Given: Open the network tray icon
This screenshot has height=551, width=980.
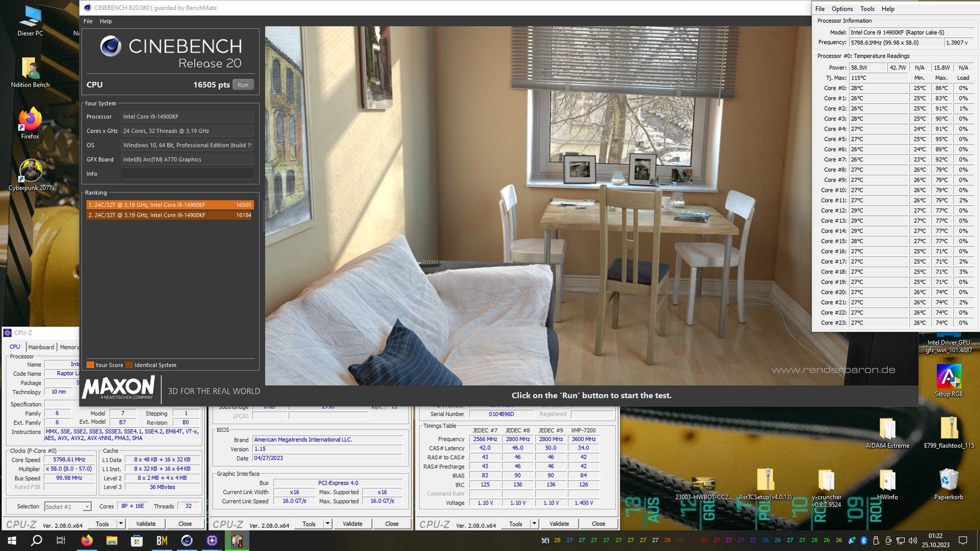Looking at the screenshot, I should 900,540.
